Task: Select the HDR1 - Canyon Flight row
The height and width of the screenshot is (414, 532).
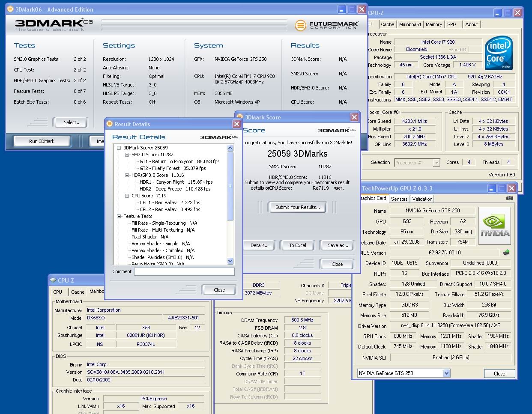Action: point(176,182)
